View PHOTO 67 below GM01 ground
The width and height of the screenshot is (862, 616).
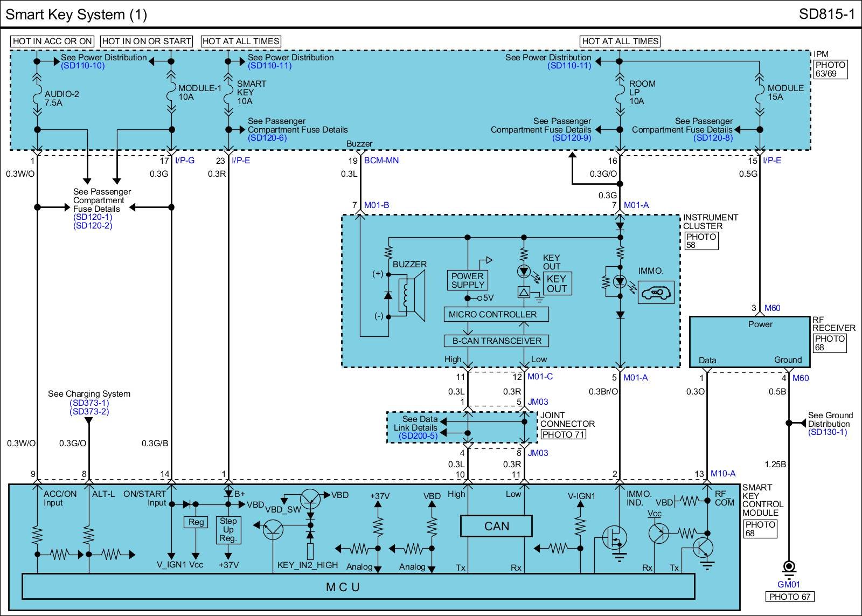click(x=789, y=597)
